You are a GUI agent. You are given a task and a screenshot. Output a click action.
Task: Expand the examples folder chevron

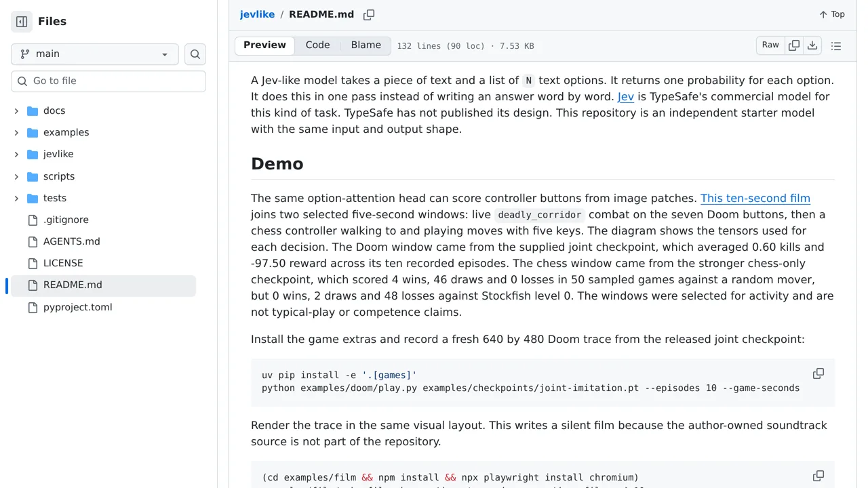16,132
